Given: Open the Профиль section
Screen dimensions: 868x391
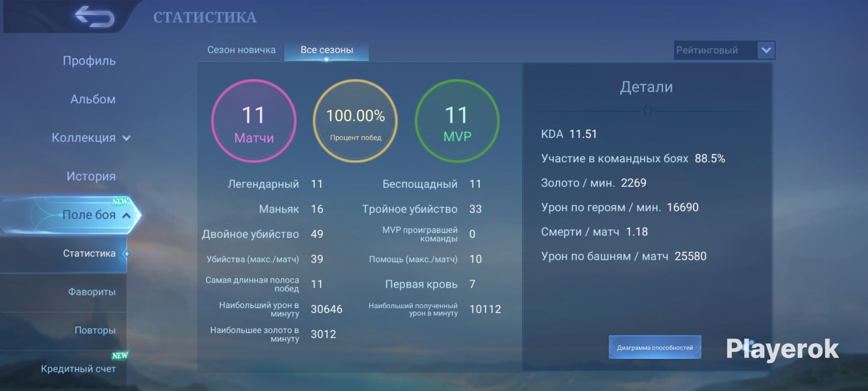Looking at the screenshot, I should [89, 61].
